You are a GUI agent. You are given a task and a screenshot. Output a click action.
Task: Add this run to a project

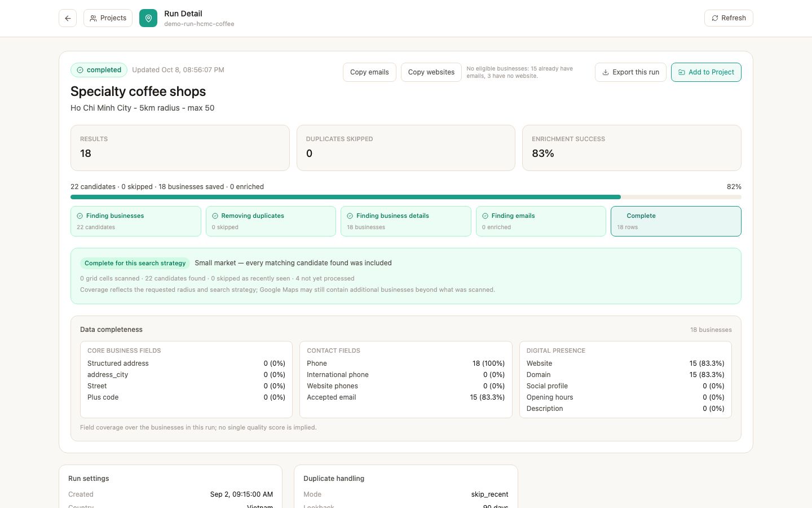click(x=706, y=72)
